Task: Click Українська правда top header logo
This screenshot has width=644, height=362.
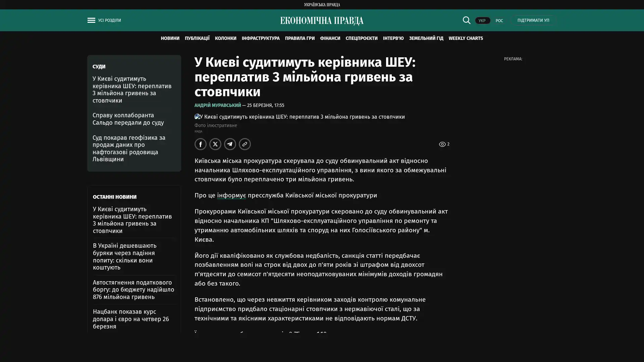Action: [322, 5]
